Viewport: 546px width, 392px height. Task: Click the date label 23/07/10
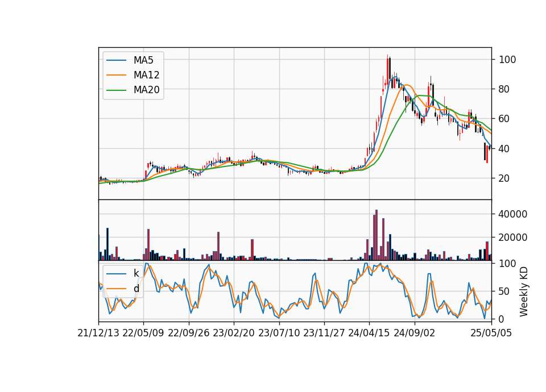pyautogui.click(x=279, y=333)
